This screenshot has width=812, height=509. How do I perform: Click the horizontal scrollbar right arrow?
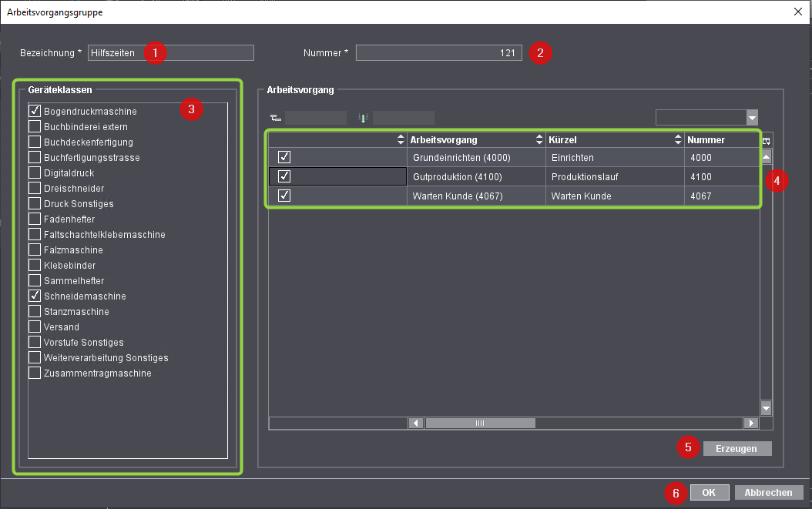click(x=751, y=423)
